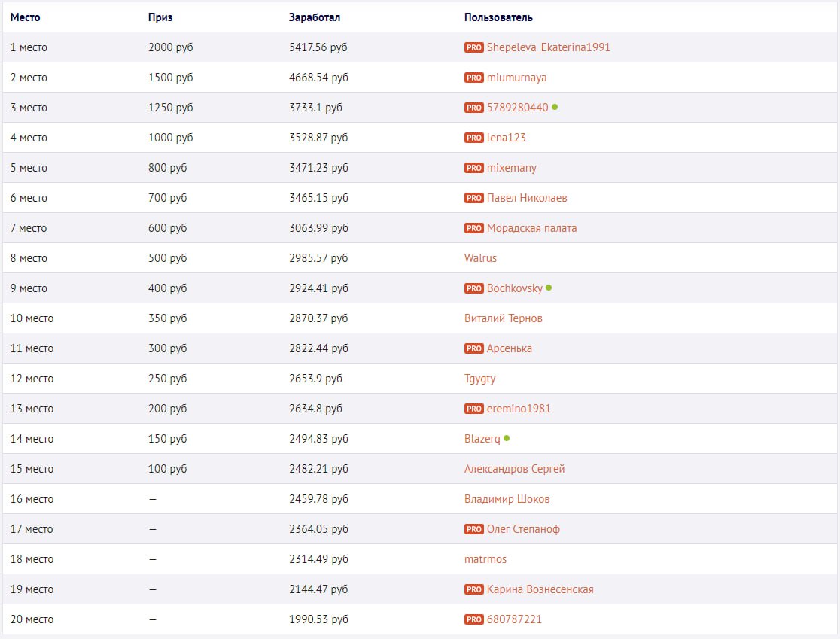Viewport: 840px width, 639px height.
Task: Open Виталий Тернов profile
Action: point(503,318)
